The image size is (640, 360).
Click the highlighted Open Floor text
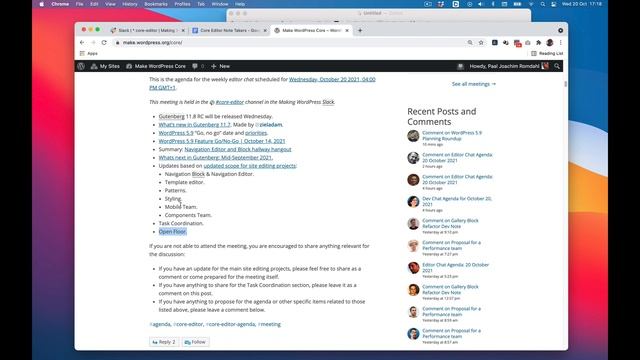(173, 231)
